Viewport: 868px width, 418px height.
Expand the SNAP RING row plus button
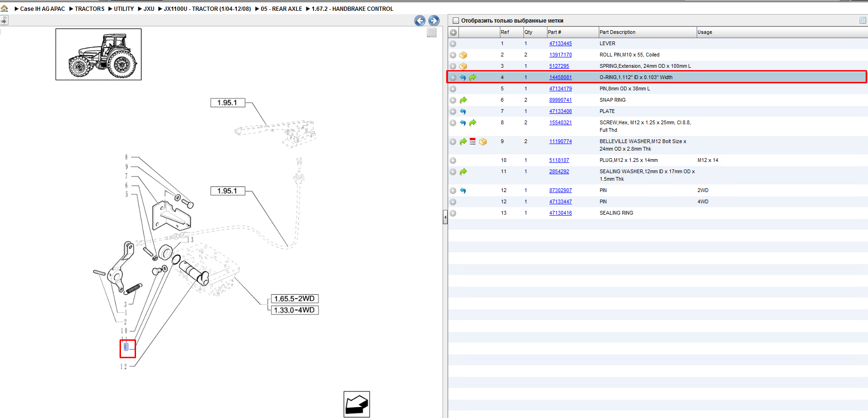pyautogui.click(x=453, y=100)
